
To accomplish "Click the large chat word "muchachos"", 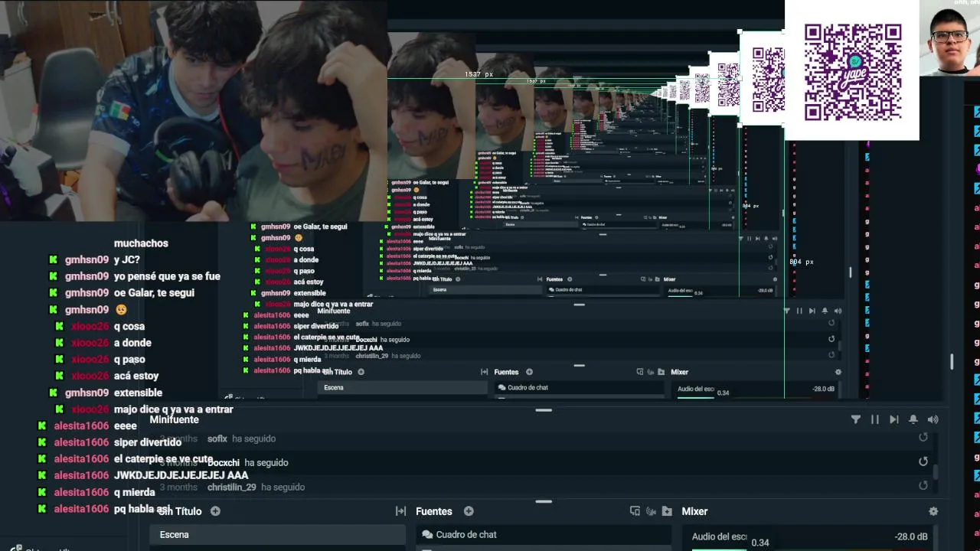I will click(141, 243).
